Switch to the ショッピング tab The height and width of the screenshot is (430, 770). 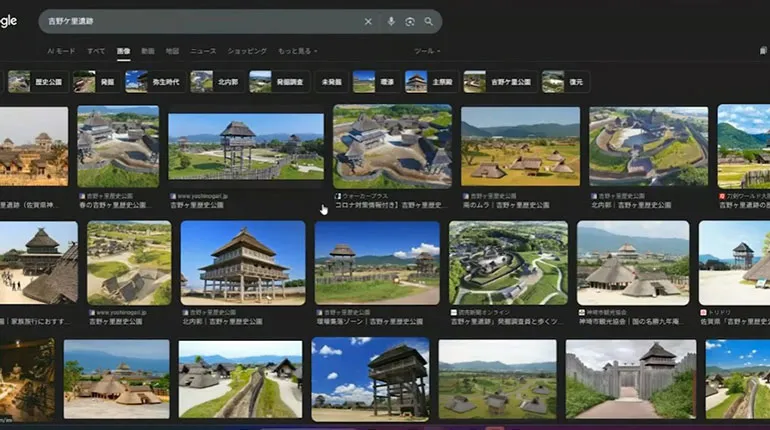coord(247,51)
